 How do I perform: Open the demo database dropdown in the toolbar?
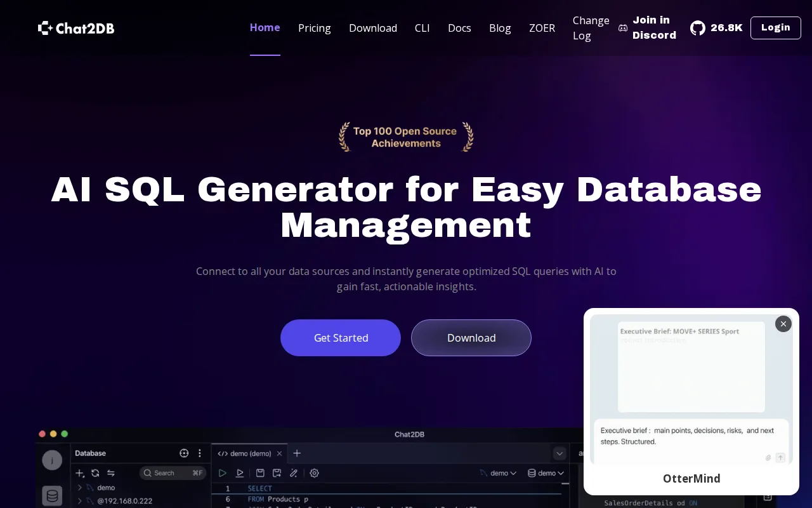click(546, 473)
